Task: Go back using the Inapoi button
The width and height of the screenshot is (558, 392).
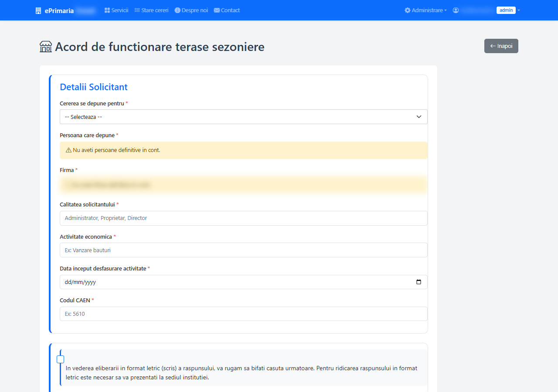Action: 501,46
